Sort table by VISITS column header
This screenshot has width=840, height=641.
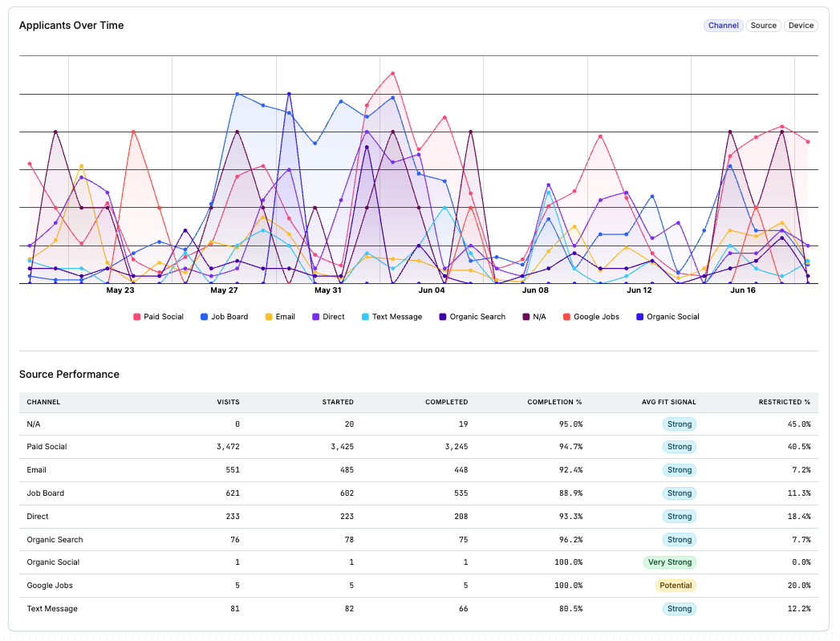pos(228,402)
